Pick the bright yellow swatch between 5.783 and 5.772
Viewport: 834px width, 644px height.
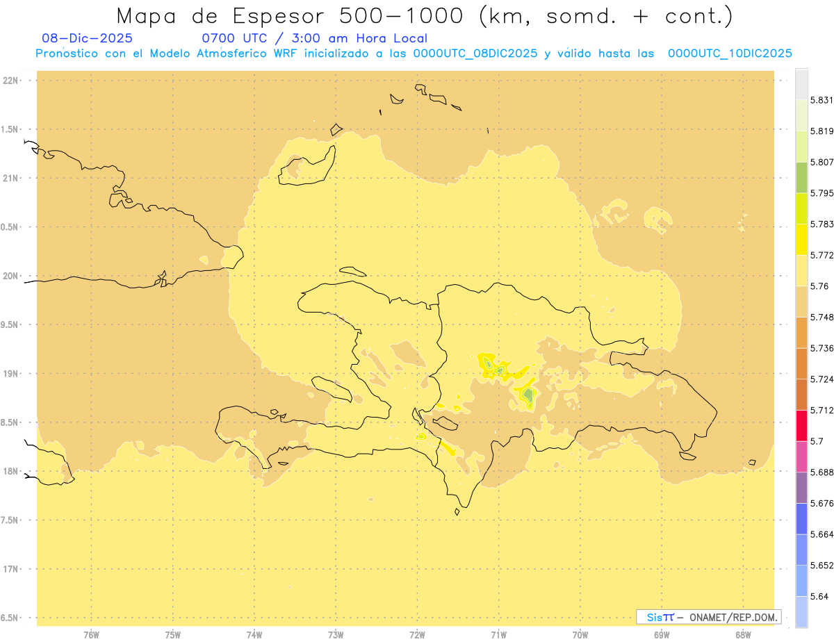(801, 239)
